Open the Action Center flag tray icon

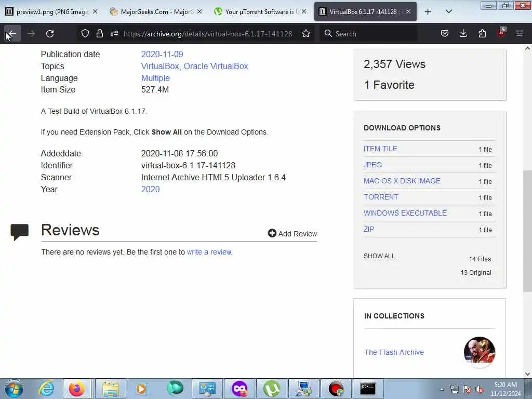[467, 389]
